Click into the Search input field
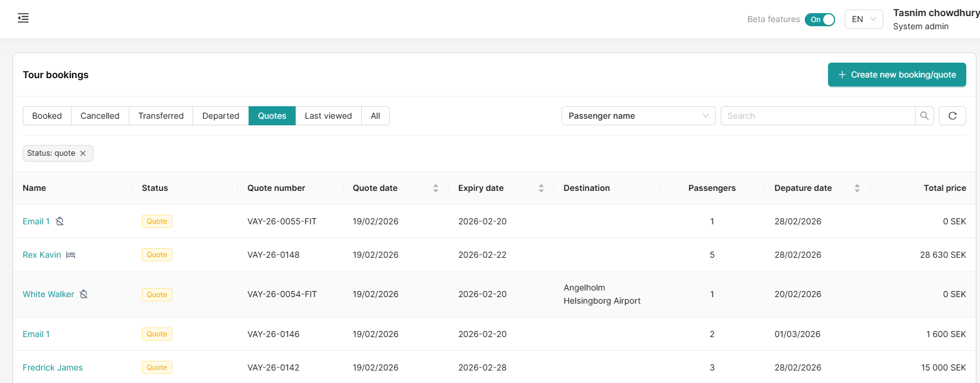 (817, 116)
